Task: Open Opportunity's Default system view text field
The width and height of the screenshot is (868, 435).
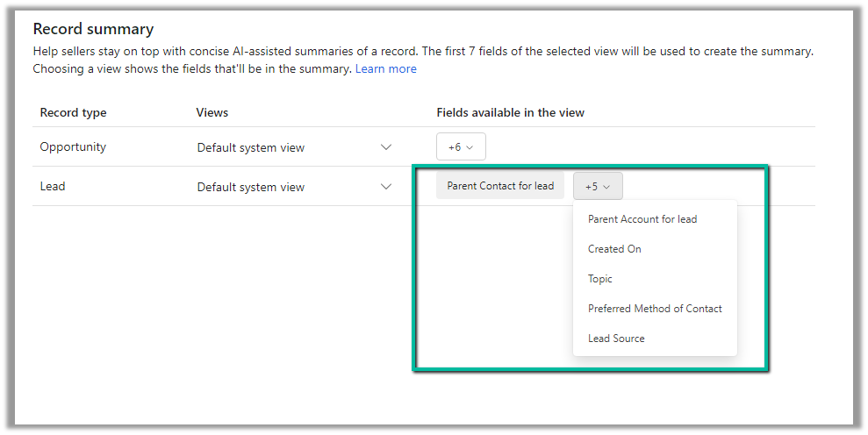Action: click(251, 148)
